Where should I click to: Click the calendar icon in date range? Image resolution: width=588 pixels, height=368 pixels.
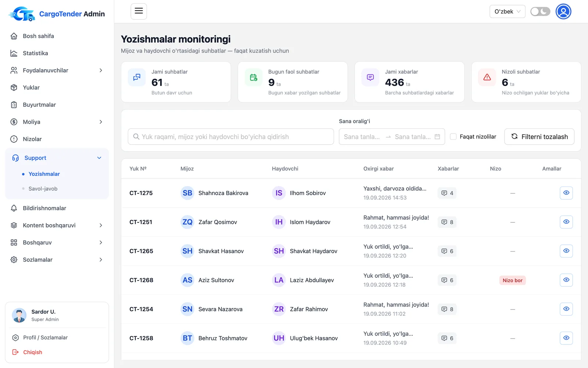click(x=437, y=137)
